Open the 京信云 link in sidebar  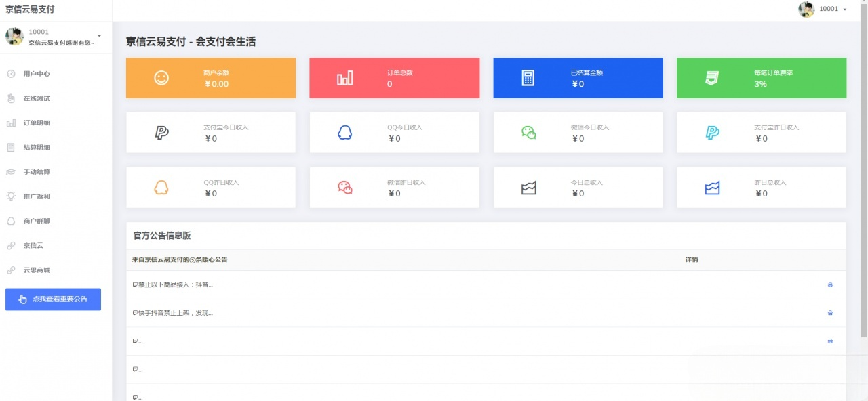pyautogui.click(x=33, y=245)
